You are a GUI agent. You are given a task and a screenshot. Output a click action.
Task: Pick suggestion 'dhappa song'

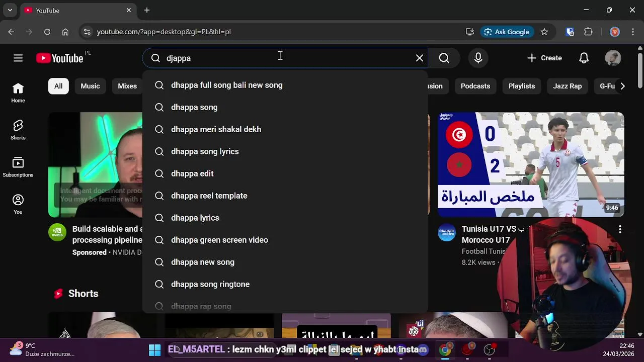pyautogui.click(x=285, y=107)
